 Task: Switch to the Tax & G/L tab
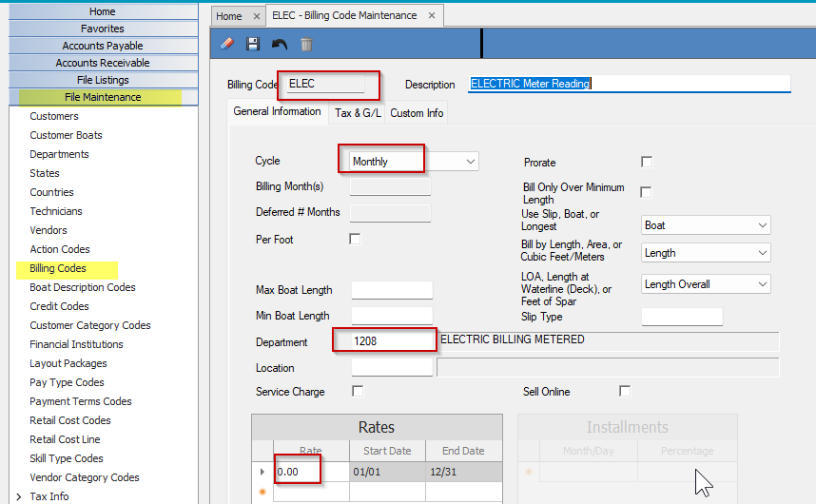point(358,113)
